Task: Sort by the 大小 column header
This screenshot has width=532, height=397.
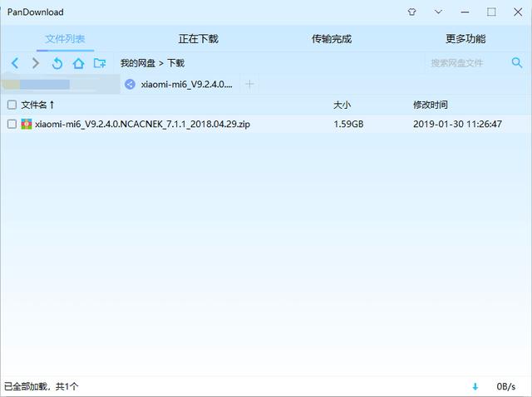Action: tap(342, 105)
